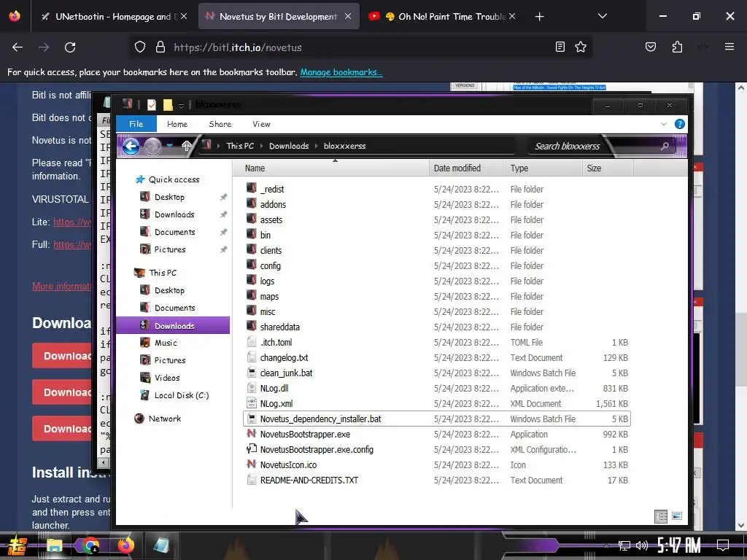Sort files by Name column header

(330, 168)
